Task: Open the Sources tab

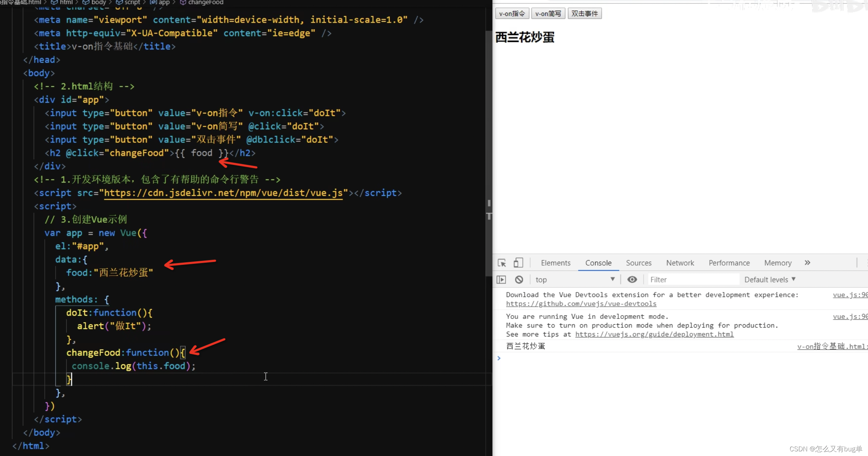Action: click(x=638, y=263)
